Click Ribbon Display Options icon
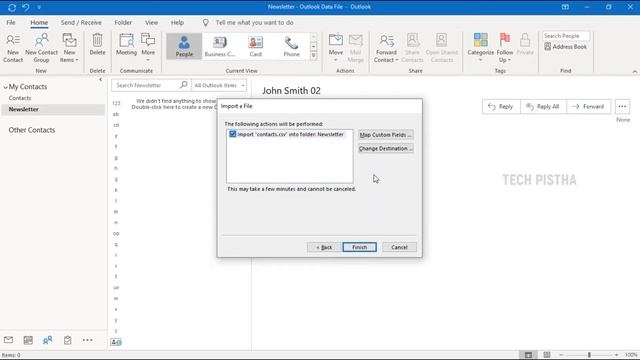This screenshot has height=360, width=640. click(565, 7)
